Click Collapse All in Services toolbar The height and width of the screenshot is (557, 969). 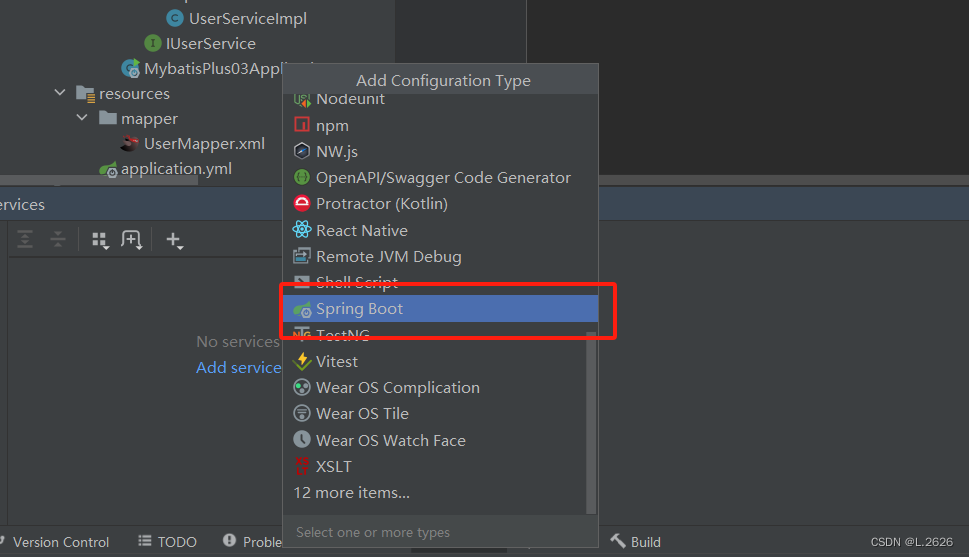tap(58, 239)
